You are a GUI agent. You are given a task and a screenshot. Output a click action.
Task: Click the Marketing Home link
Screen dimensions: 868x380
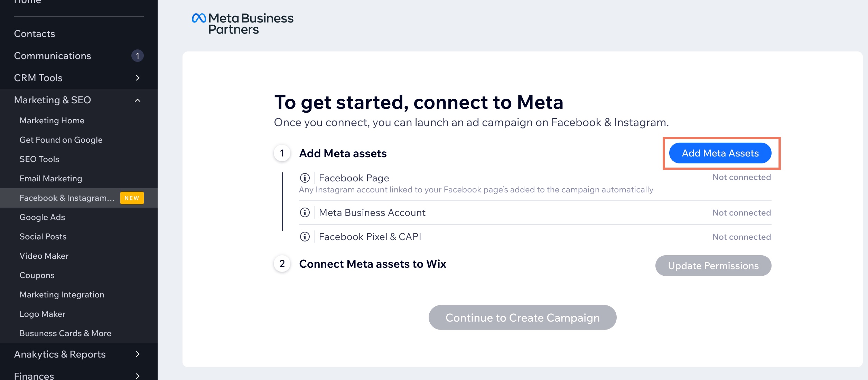coord(52,120)
